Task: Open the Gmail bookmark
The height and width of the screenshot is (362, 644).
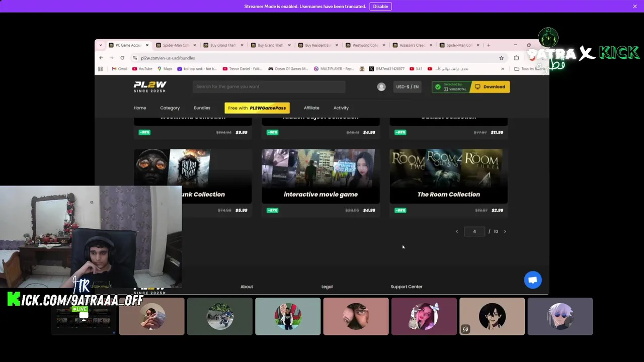Action: pyautogui.click(x=120, y=69)
